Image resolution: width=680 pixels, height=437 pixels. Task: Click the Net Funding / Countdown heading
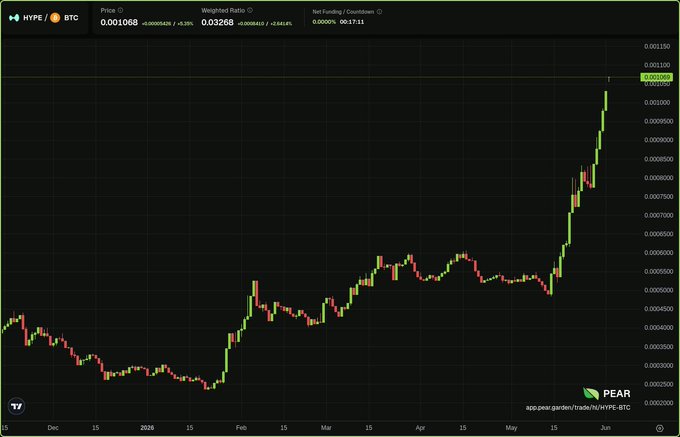343,12
